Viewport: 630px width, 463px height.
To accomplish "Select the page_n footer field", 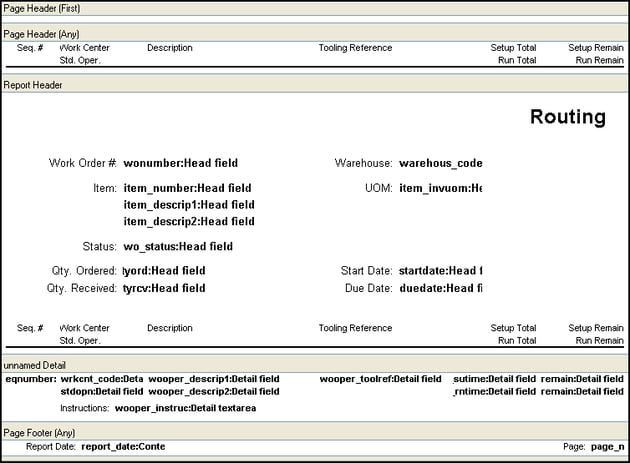I will tap(608, 446).
